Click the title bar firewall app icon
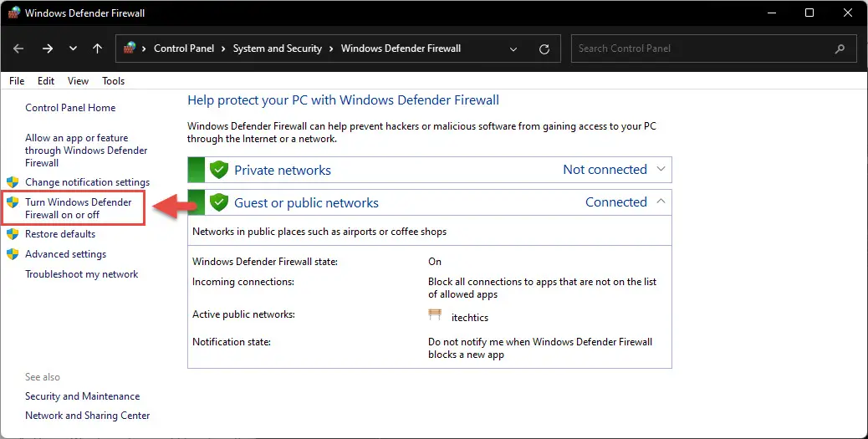The width and height of the screenshot is (868, 439). point(14,13)
